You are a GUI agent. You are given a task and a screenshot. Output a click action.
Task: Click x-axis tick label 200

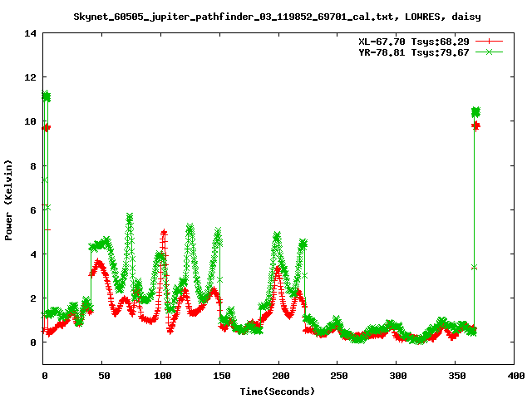click(281, 376)
